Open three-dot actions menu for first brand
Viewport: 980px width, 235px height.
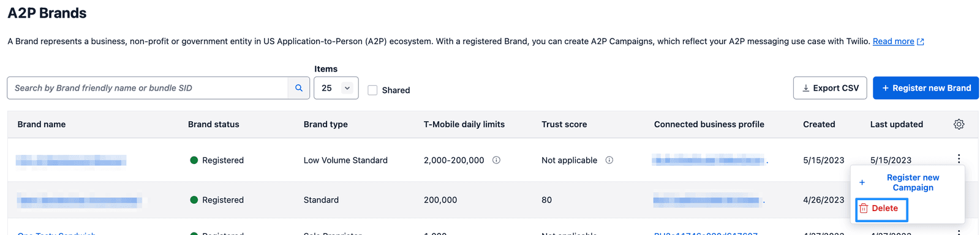click(x=959, y=159)
